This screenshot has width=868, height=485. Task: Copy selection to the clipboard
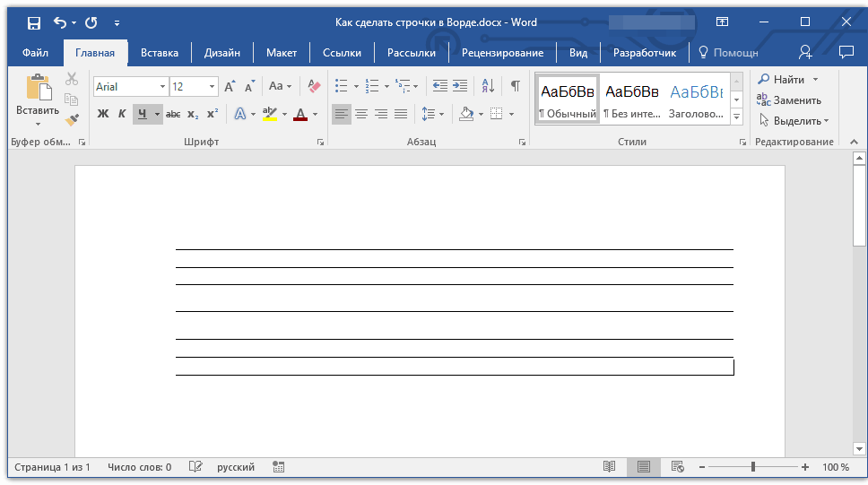pyautogui.click(x=72, y=100)
